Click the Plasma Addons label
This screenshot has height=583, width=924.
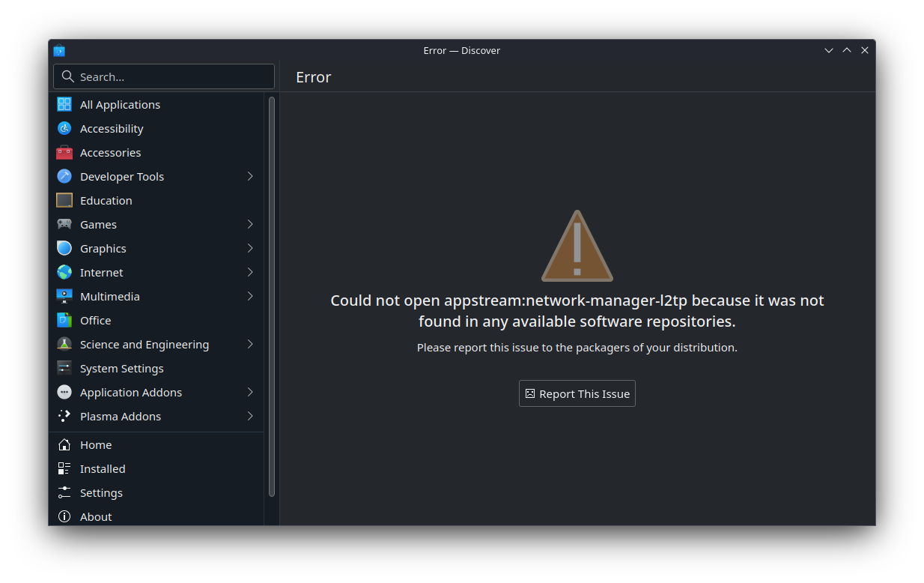coord(121,417)
